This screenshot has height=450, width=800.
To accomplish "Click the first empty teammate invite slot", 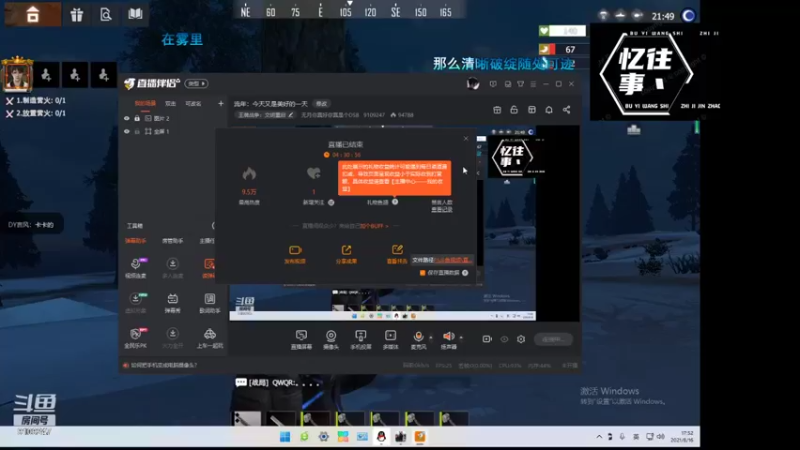I will click(x=46, y=75).
